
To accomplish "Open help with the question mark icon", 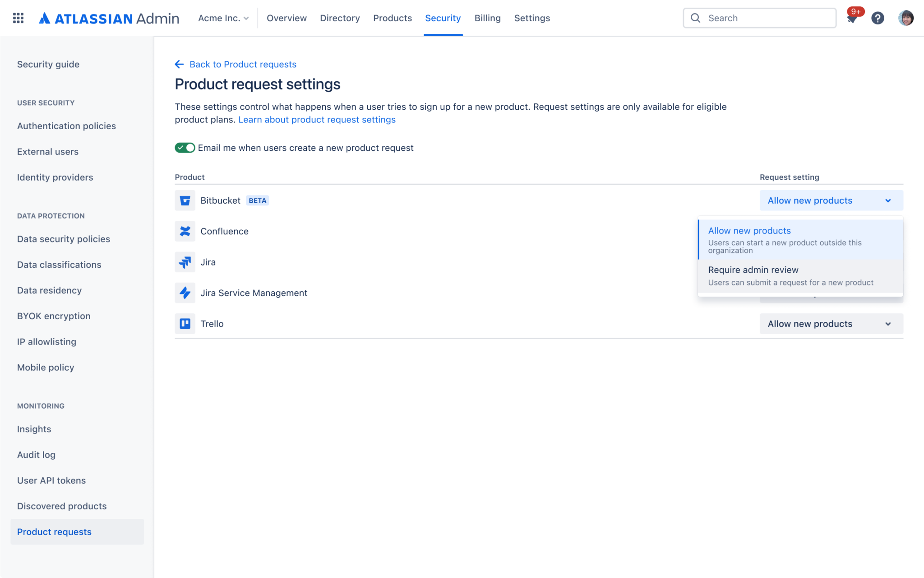I will [x=878, y=18].
